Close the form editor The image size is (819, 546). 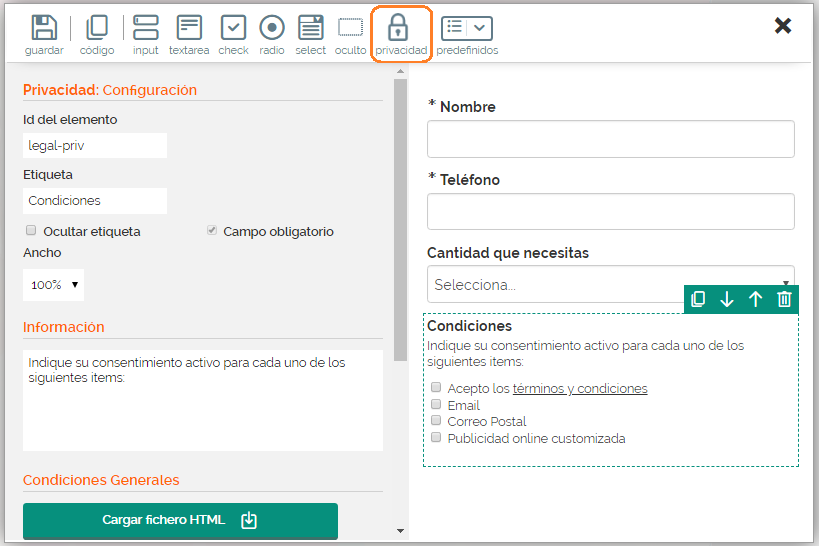[x=782, y=26]
